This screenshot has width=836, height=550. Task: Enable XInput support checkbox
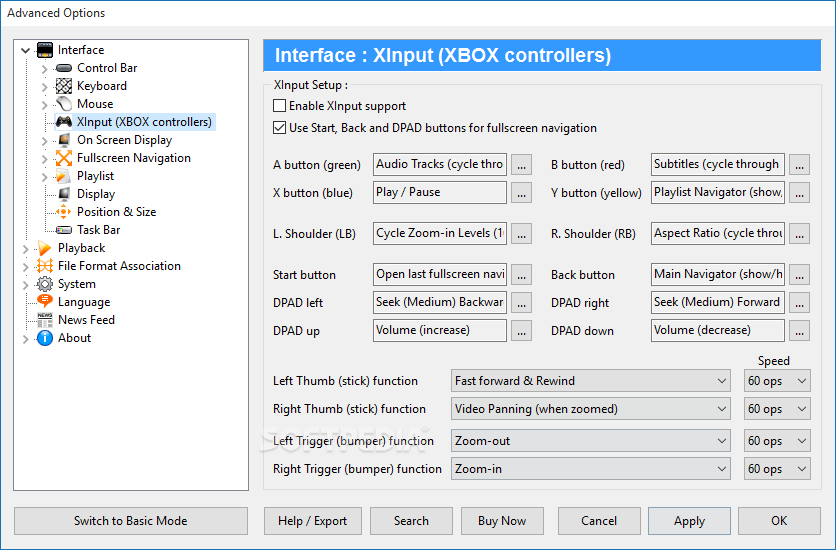pyautogui.click(x=279, y=106)
